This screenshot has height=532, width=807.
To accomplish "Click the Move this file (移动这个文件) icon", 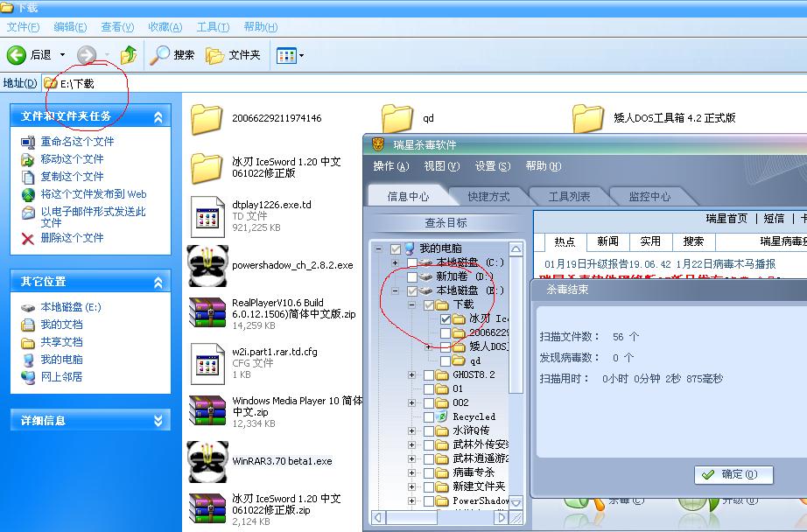I will click(x=28, y=159).
